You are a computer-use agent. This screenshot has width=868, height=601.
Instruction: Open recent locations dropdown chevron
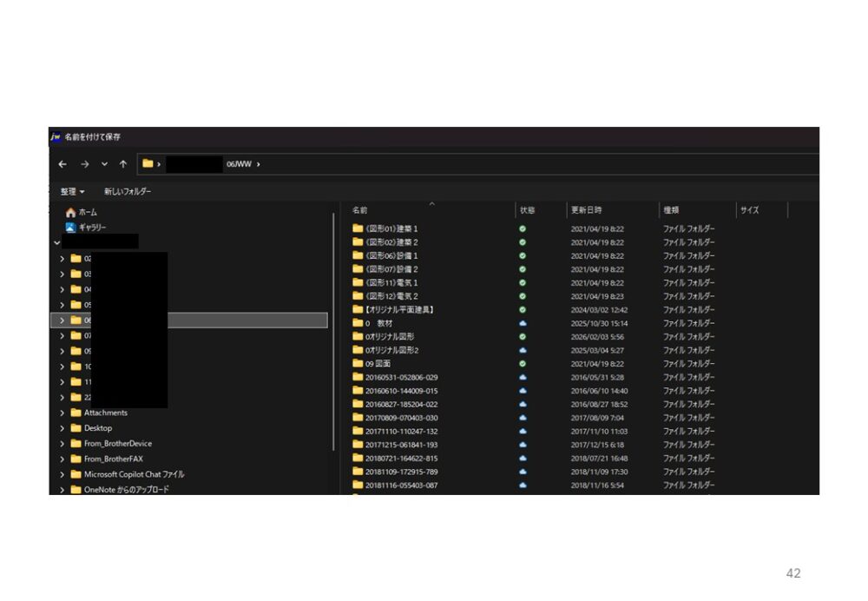(104, 164)
